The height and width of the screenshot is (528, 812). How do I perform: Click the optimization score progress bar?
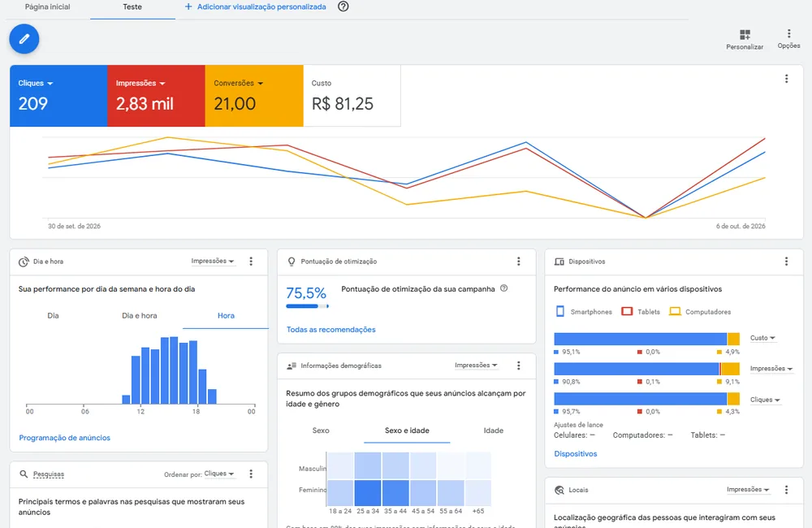click(x=307, y=306)
